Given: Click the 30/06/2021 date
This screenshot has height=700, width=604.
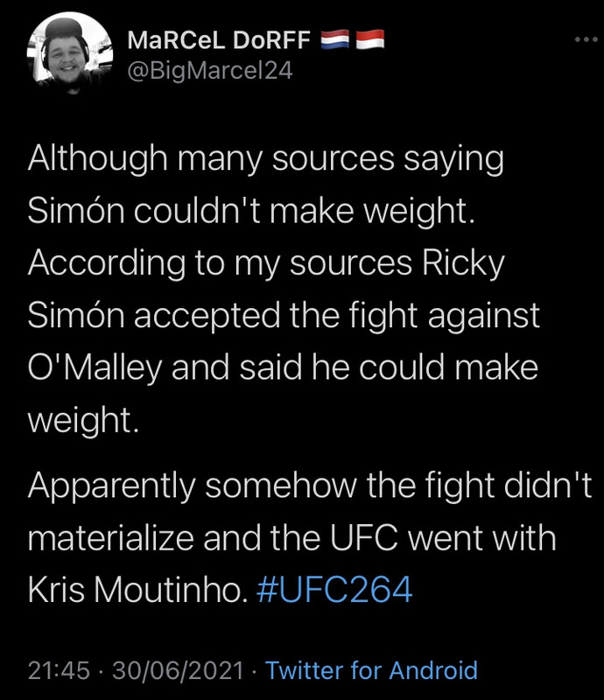Looking at the screenshot, I should coord(178,670).
